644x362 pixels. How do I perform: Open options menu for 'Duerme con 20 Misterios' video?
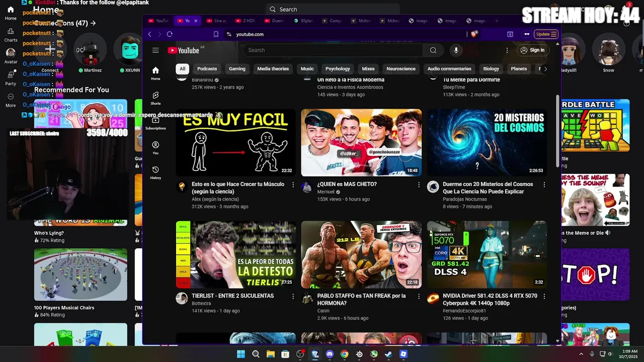click(x=544, y=185)
